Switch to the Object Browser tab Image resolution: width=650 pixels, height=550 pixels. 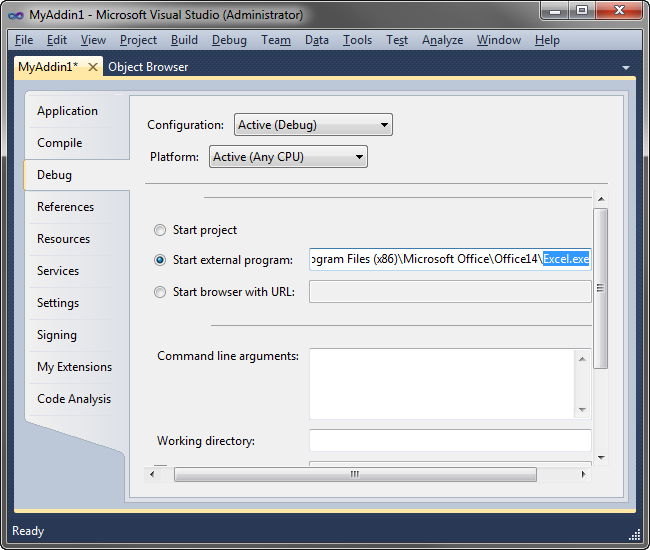coord(148,67)
